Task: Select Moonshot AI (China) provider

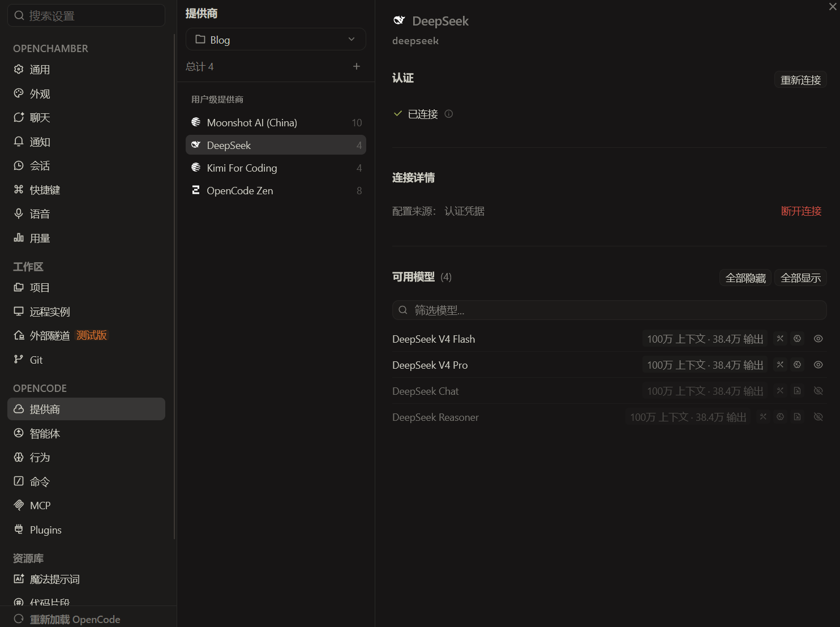Action: [276, 122]
